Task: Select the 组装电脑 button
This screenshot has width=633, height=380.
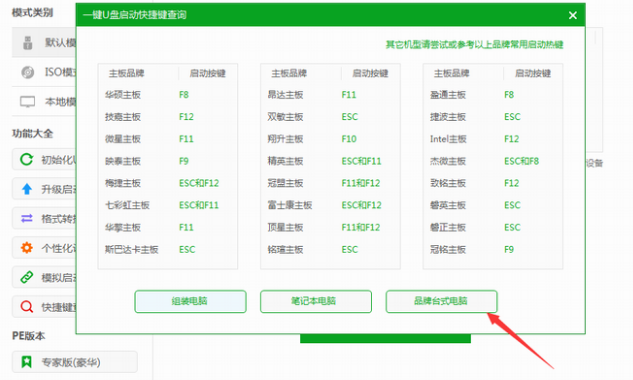Action: click(191, 301)
